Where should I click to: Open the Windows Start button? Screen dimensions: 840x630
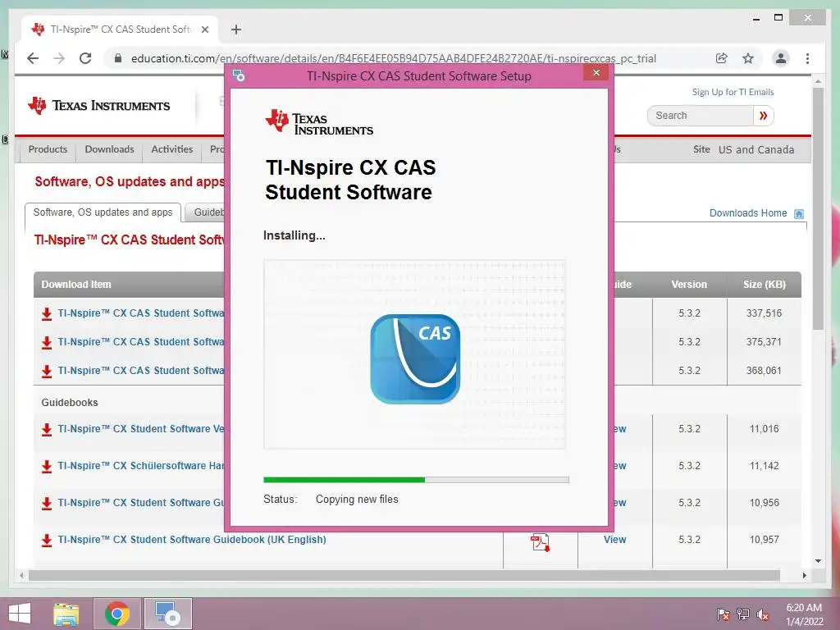point(20,614)
